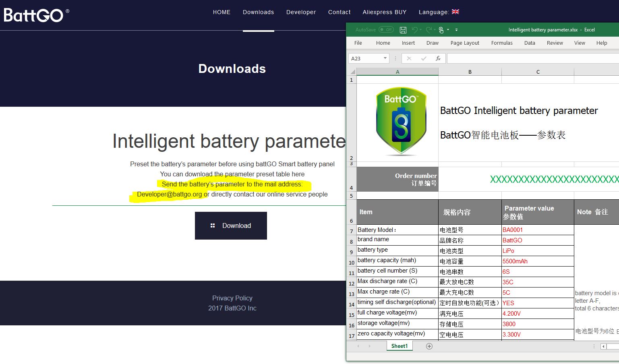The image size is (619, 364).
Task: Click the '2017 BattGO Inc' footer text
Action: [x=232, y=308]
